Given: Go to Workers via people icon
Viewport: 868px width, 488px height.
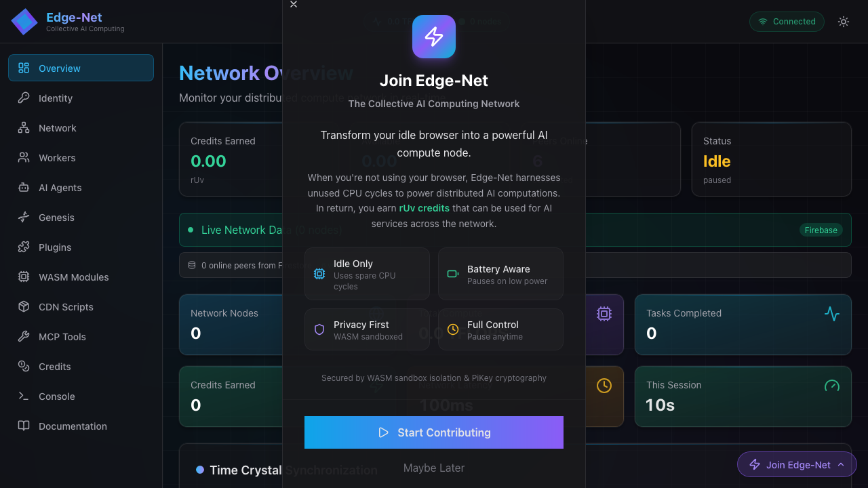Looking at the screenshot, I should coord(24,158).
